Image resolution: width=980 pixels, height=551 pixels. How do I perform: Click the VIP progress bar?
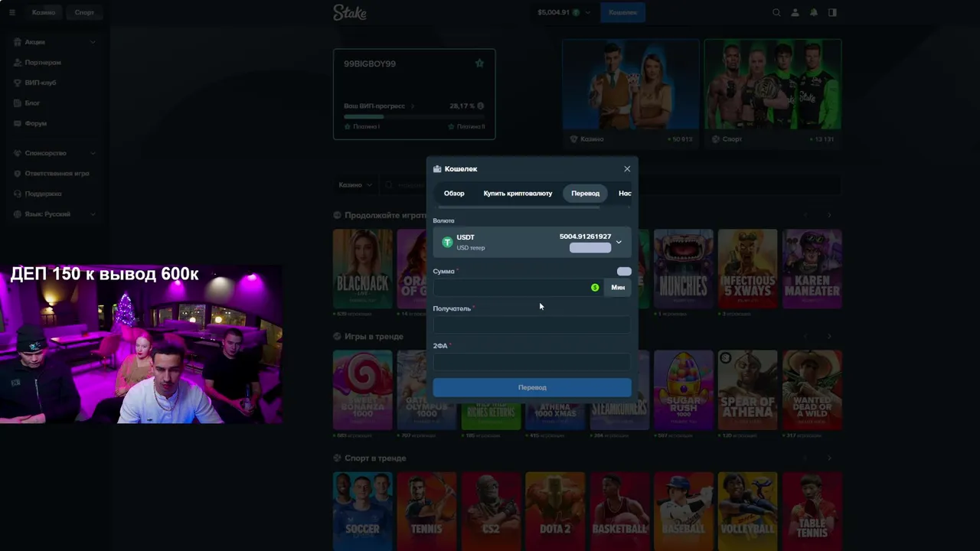[x=414, y=117]
